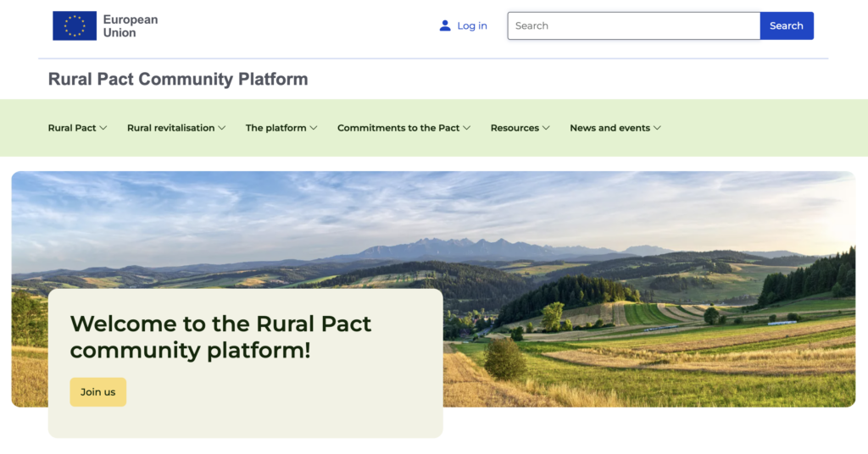Select the Resources menu item
Viewport: 868px width, 454px height.
(515, 128)
